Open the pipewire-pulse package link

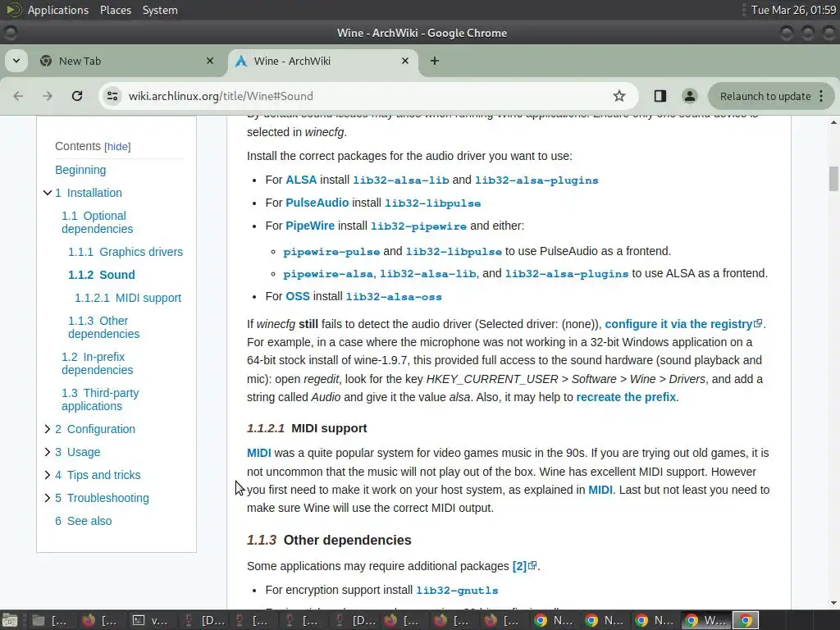pos(331,252)
